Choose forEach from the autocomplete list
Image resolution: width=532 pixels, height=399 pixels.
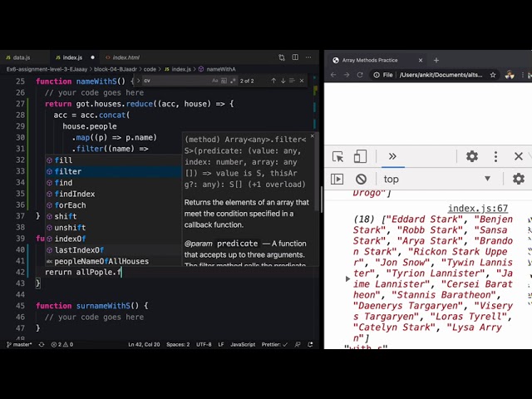click(113, 205)
